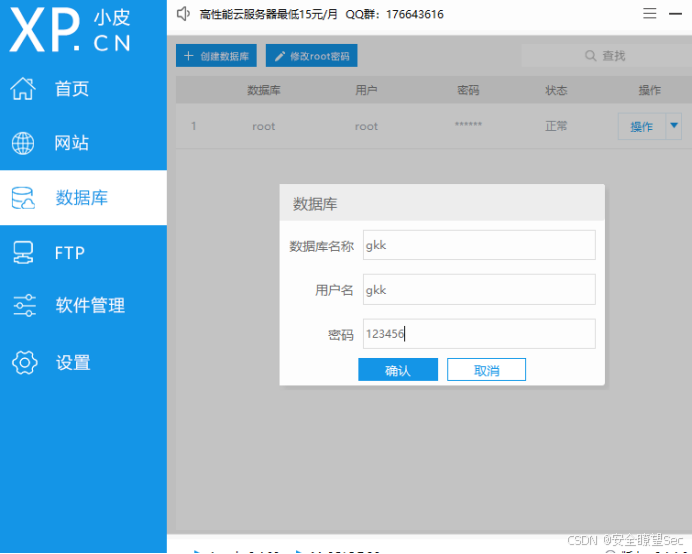Go to the 设置 sidebar tab
Image resolution: width=692 pixels, height=554 pixels.
83,362
